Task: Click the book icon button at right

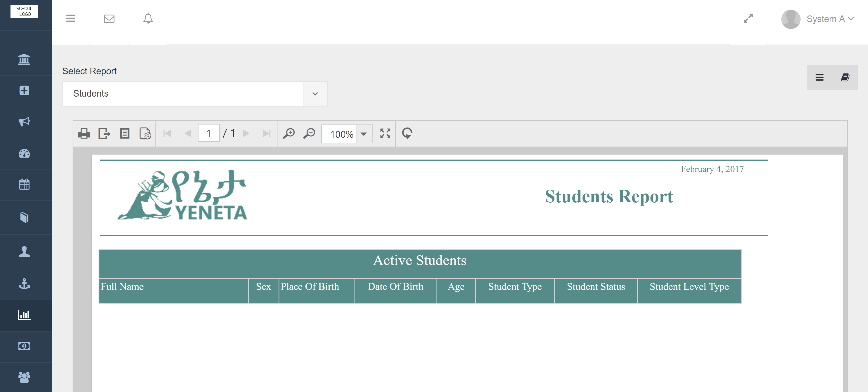Action: point(845,78)
